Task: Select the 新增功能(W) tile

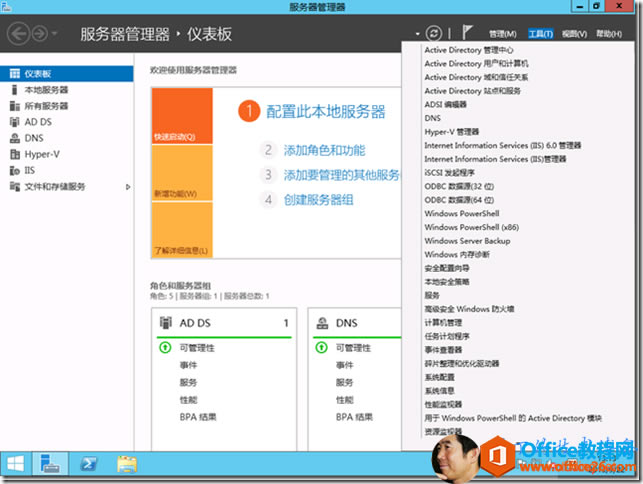Action: coord(182,173)
